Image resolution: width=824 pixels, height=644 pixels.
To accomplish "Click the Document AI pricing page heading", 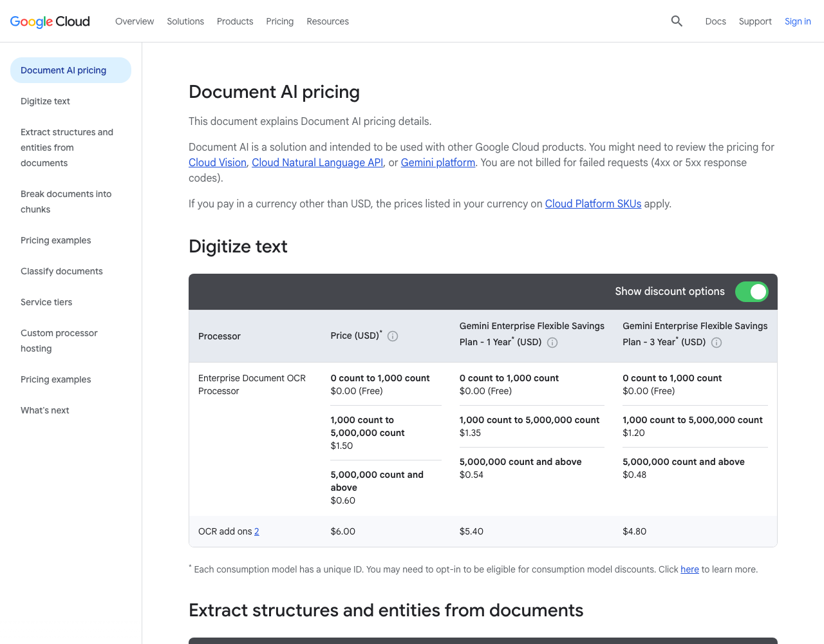I will (274, 91).
